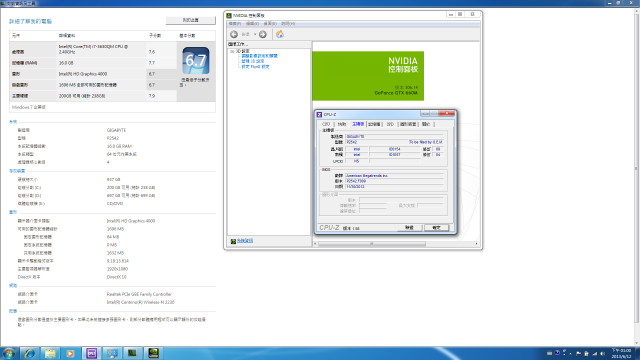Switch to performance info taskbar icon

(x=112, y=353)
